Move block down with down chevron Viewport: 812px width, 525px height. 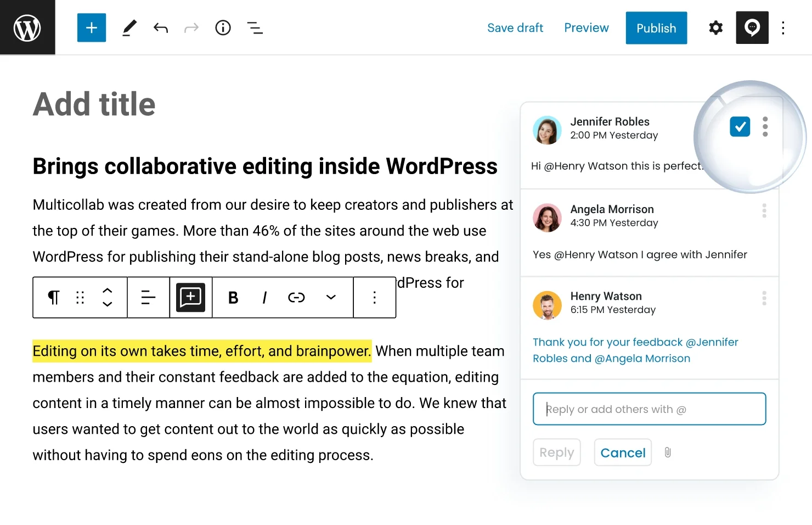[108, 304]
